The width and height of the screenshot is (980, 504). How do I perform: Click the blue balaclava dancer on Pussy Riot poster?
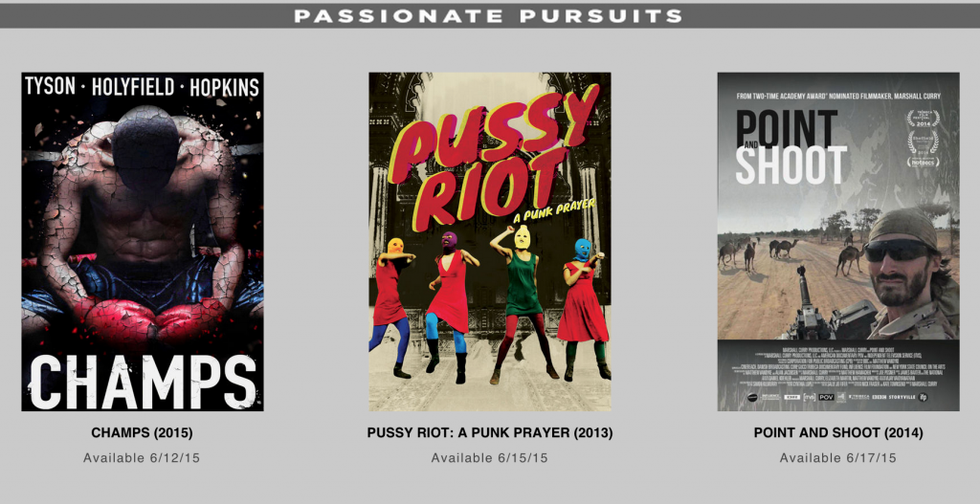click(x=583, y=309)
